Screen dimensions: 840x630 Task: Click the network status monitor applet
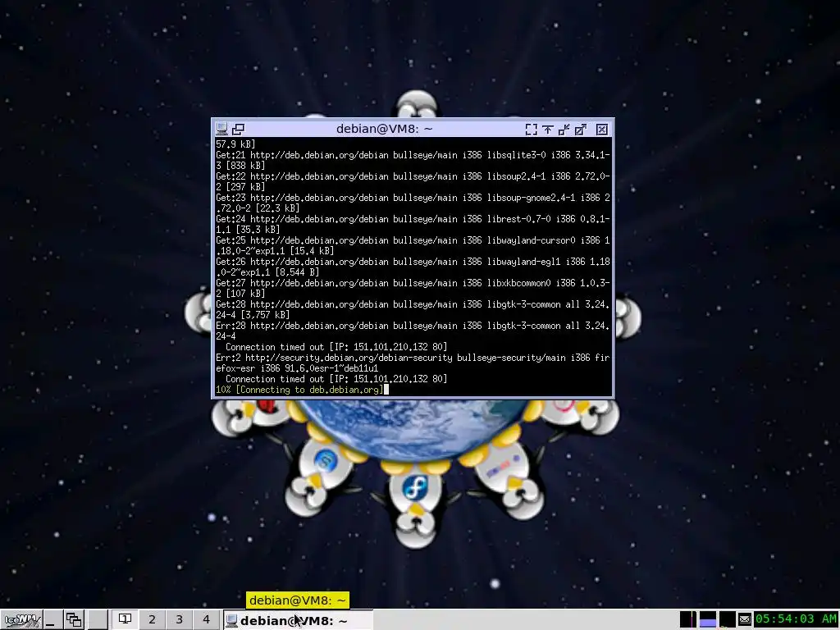point(727,620)
